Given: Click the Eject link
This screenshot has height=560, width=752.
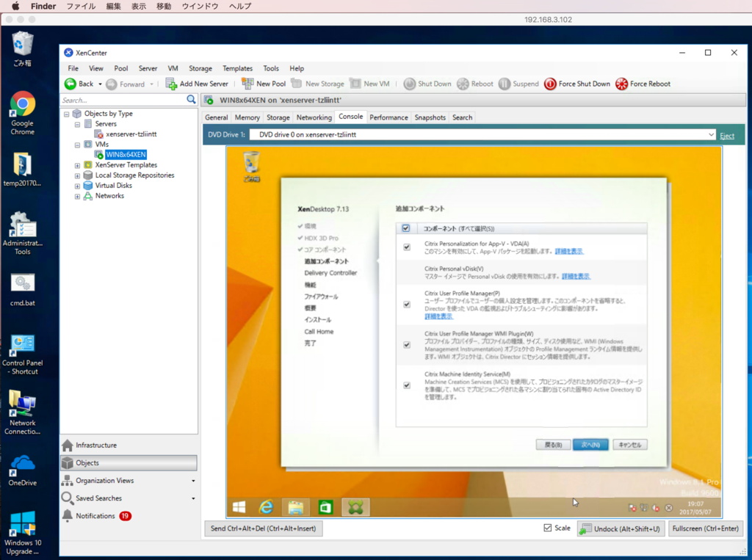Looking at the screenshot, I should coord(726,136).
